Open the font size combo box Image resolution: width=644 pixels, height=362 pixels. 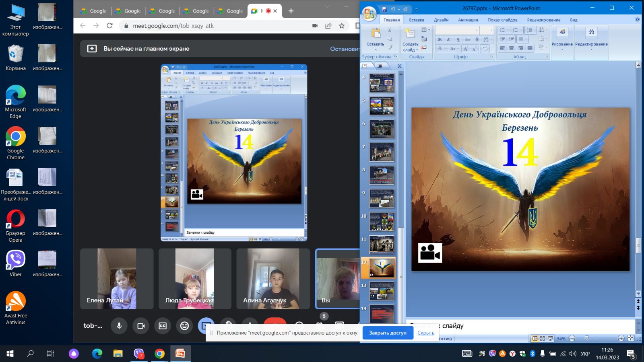pos(486,30)
